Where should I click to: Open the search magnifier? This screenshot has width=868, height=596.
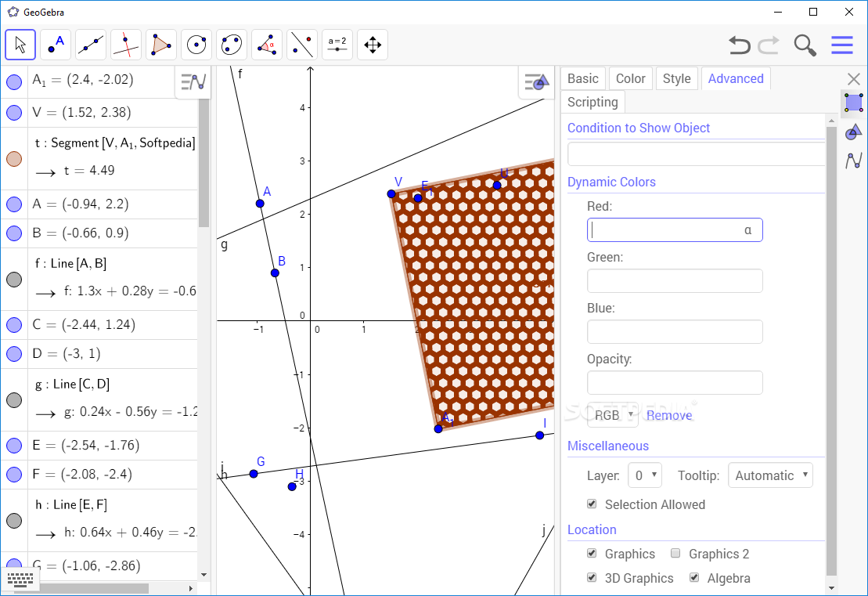tap(805, 45)
